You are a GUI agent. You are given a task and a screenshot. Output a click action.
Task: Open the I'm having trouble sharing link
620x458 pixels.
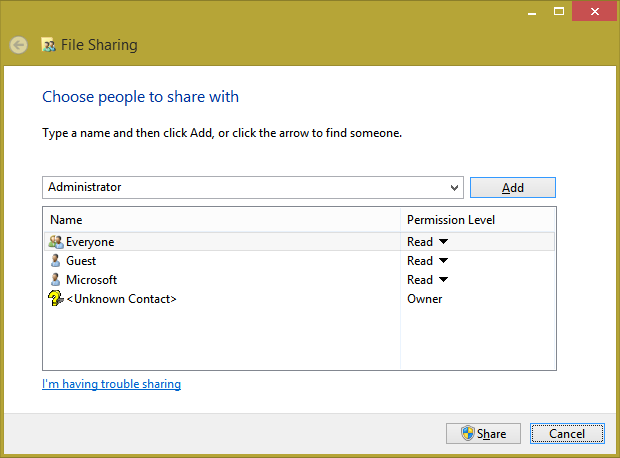[x=112, y=384]
